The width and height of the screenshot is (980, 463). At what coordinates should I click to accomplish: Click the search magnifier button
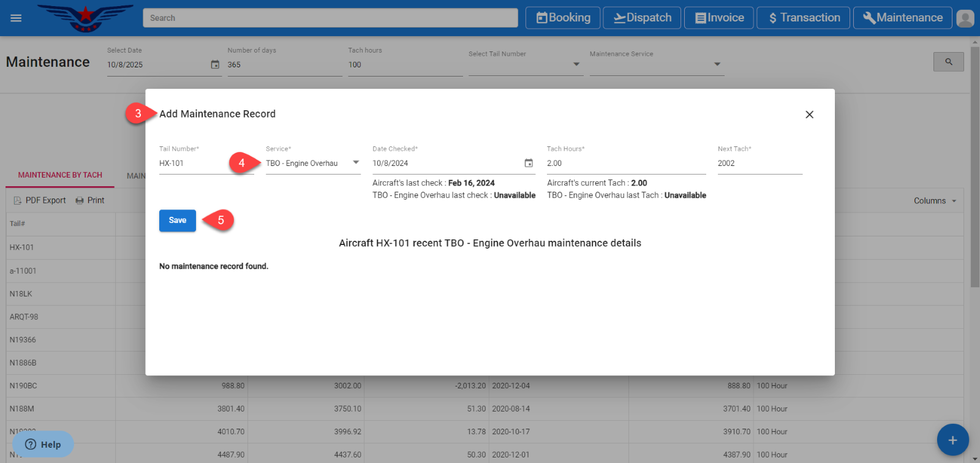[948, 62]
